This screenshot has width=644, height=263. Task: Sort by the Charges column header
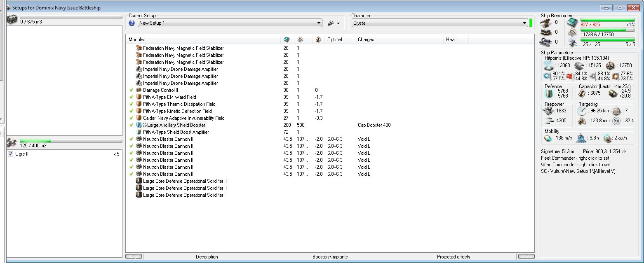coord(400,40)
